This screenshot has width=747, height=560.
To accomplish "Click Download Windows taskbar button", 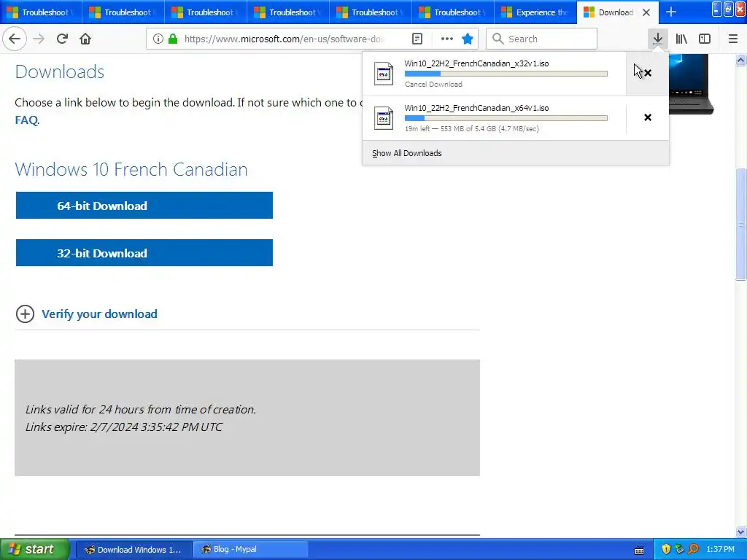I will (x=134, y=550).
